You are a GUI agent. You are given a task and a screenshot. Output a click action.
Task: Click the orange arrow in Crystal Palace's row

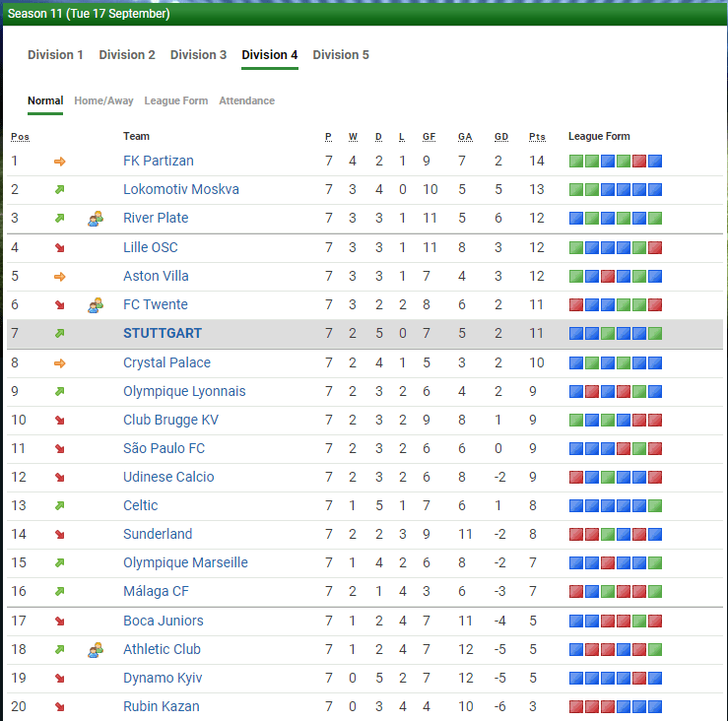(60, 363)
